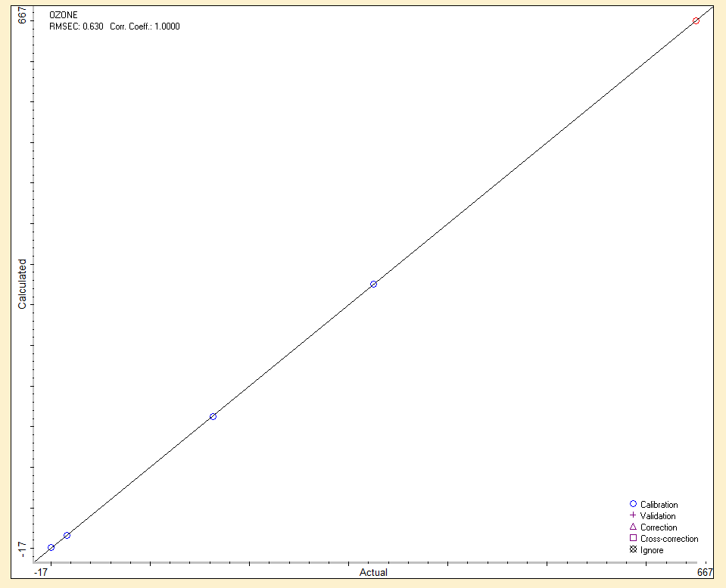Click the RMSEC: 0.630 value
This screenshot has height=588, width=726.
[76, 26]
